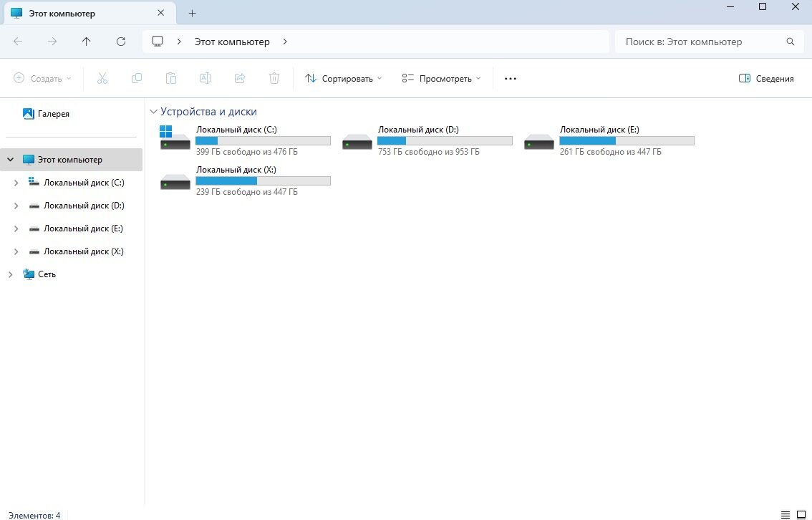The height and width of the screenshot is (520, 812).
Task: Click the X: drive capacity bar
Action: pyautogui.click(x=263, y=180)
